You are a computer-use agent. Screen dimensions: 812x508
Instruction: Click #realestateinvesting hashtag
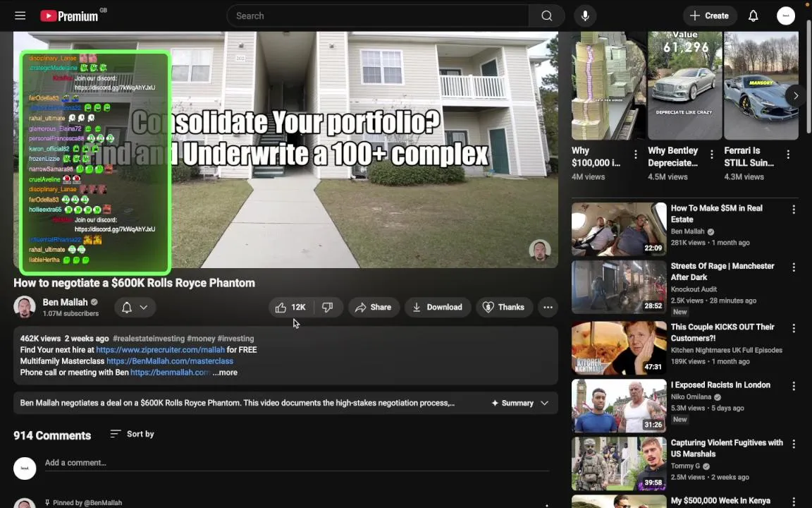coord(149,339)
